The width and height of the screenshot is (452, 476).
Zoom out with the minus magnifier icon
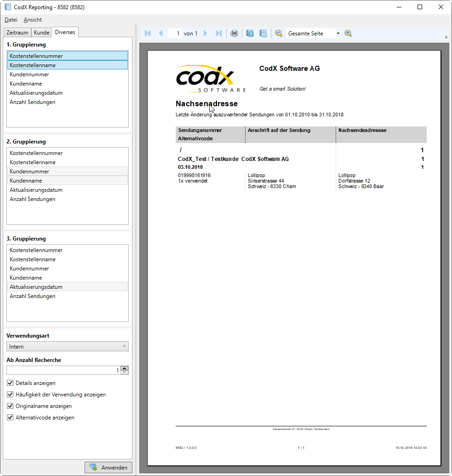coord(278,33)
